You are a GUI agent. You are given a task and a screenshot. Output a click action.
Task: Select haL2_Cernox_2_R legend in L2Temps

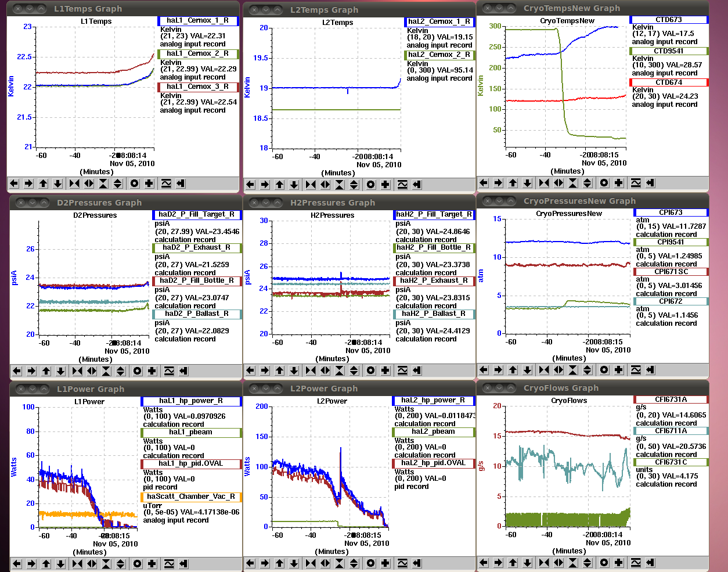[x=439, y=55]
